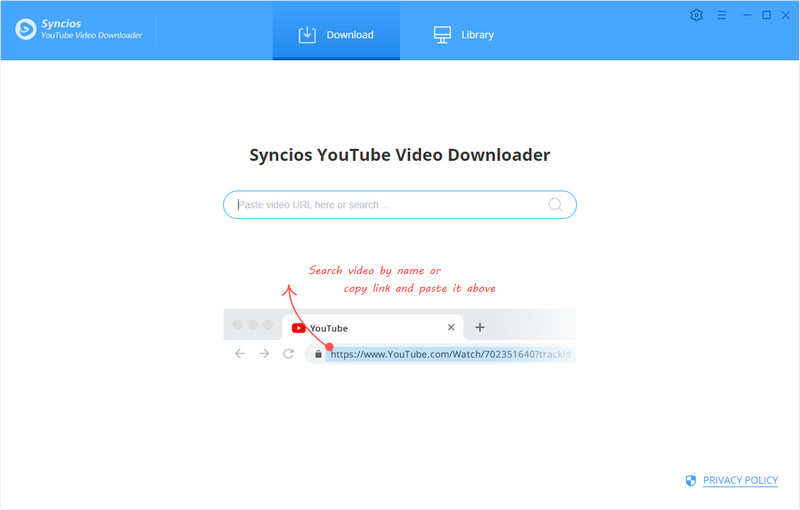Switch to the Download tab
Screen dimensions: 800x510
click(336, 35)
